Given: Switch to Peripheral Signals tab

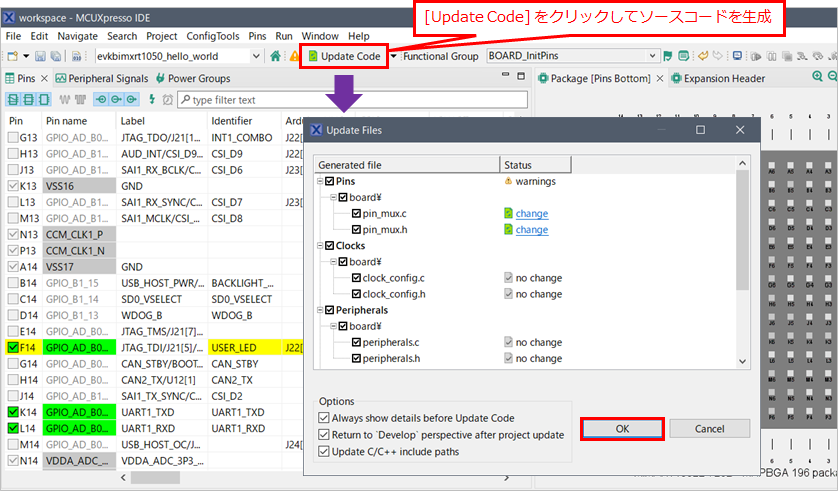Looking at the screenshot, I should [102, 79].
